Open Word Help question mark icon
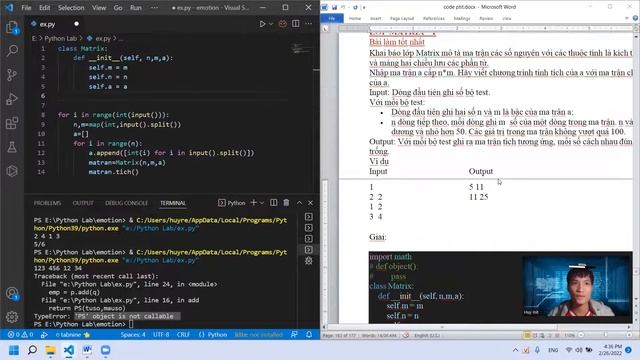Screen dimensions: 640x360 pyautogui.click(x=635, y=18)
